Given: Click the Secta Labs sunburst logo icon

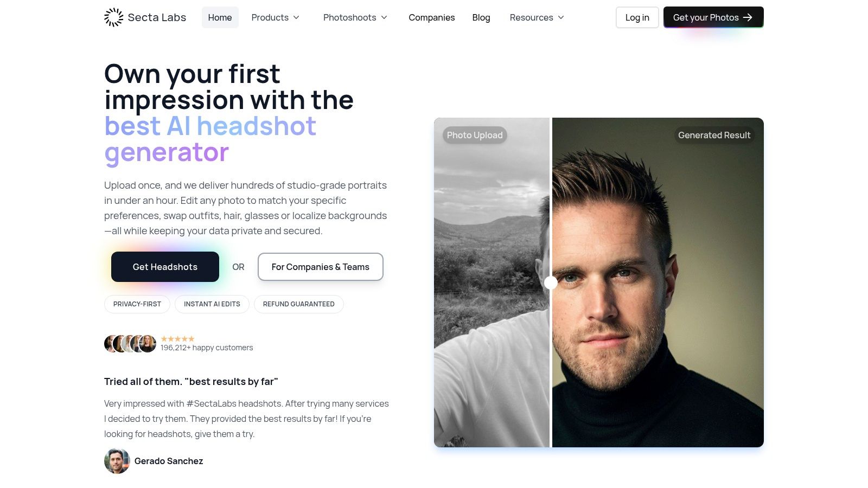Looking at the screenshot, I should (x=114, y=17).
